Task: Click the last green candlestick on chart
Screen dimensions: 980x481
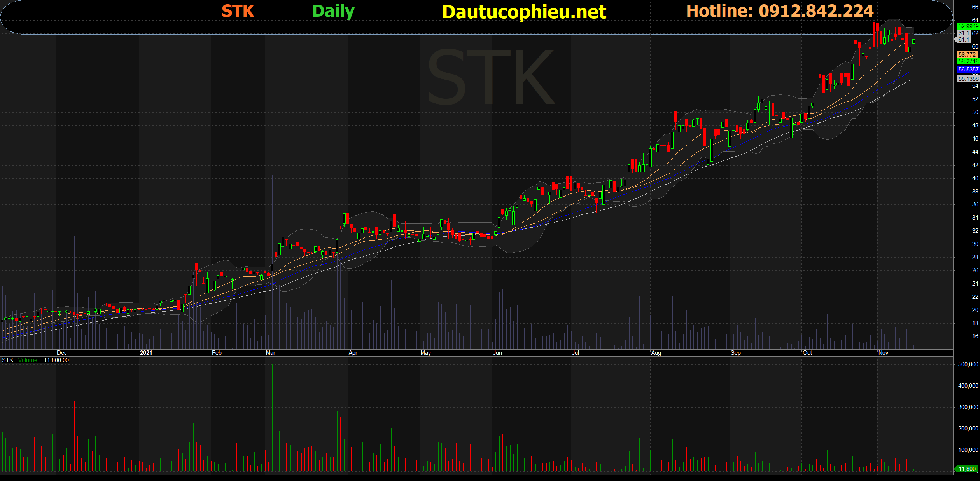Action: pyautogui.click(x=913, y=41)
